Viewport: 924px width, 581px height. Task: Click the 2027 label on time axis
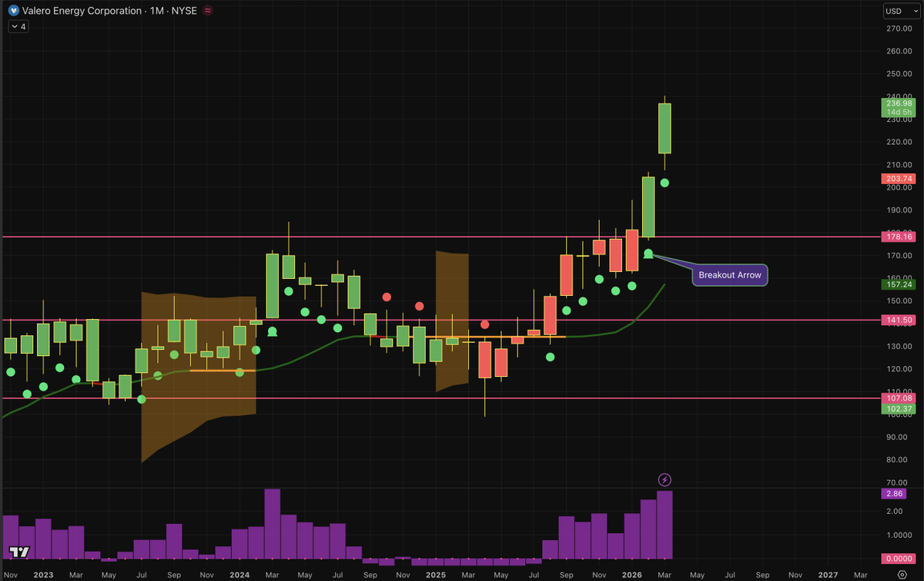click(829, 575)
